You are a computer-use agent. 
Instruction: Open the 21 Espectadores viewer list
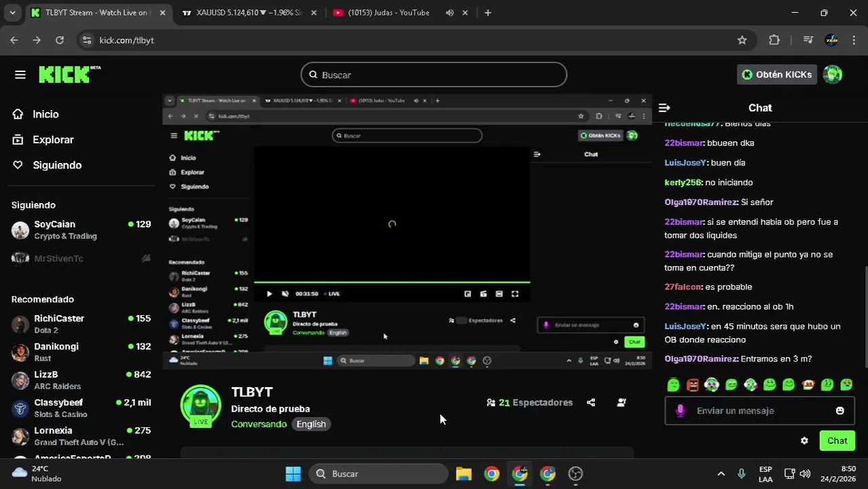[x=530, y=403]
